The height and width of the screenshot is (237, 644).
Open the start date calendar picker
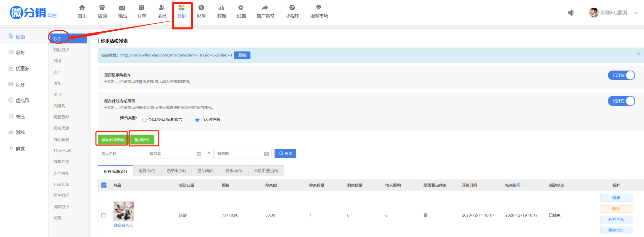point(199,154)
